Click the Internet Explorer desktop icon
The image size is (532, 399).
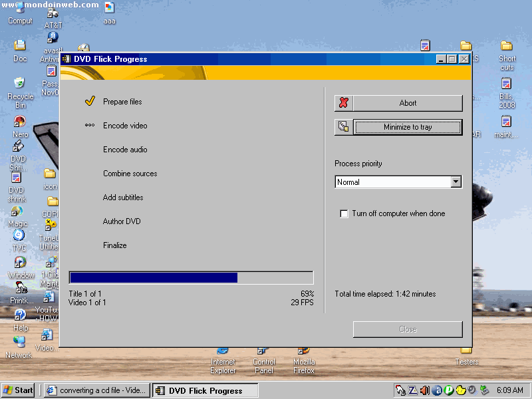[x=223, y=351]
